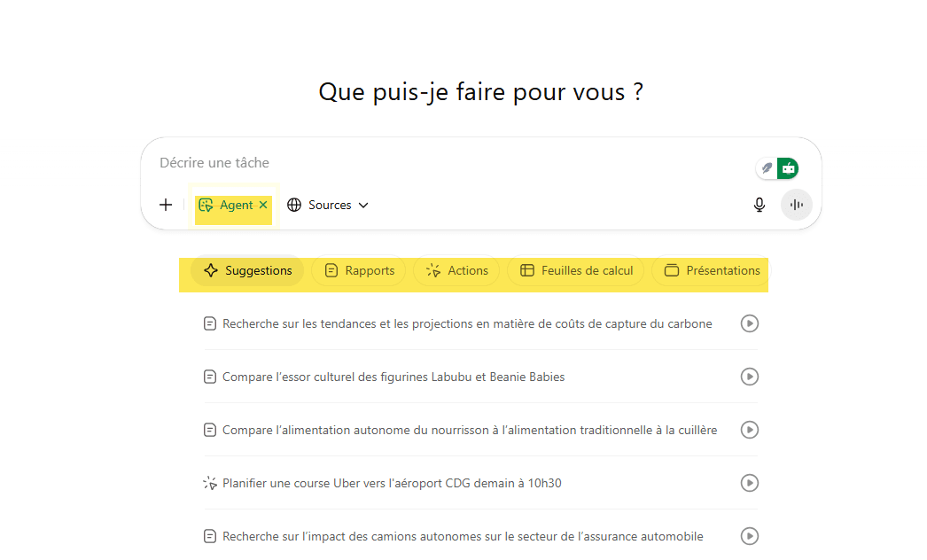Click play icon for the autonomous trucks insurance research

pos(749,536)
